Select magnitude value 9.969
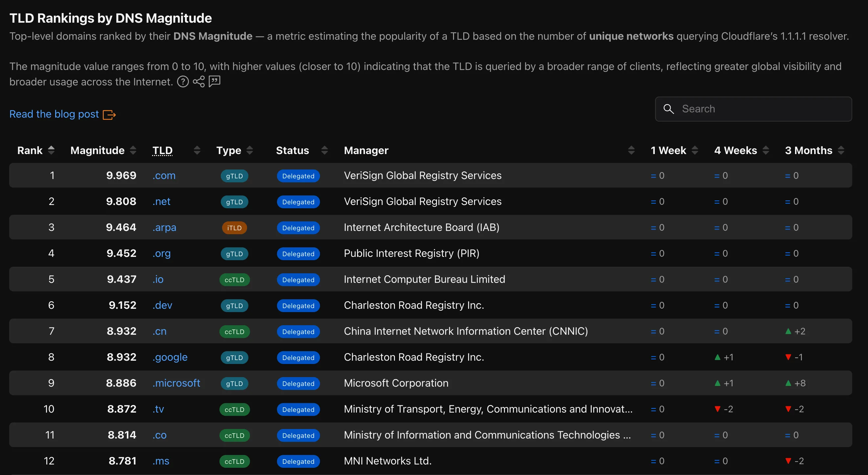 pos(121,175)
